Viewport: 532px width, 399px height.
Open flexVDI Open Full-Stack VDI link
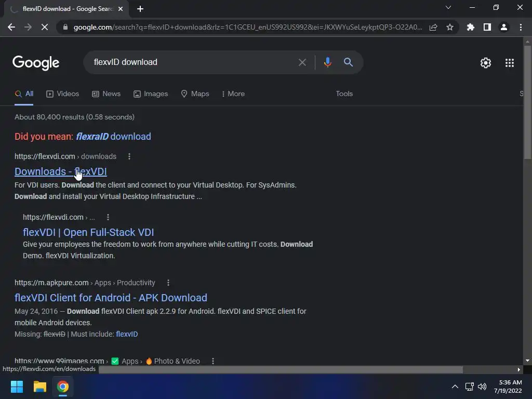click(x=88, y=232)
